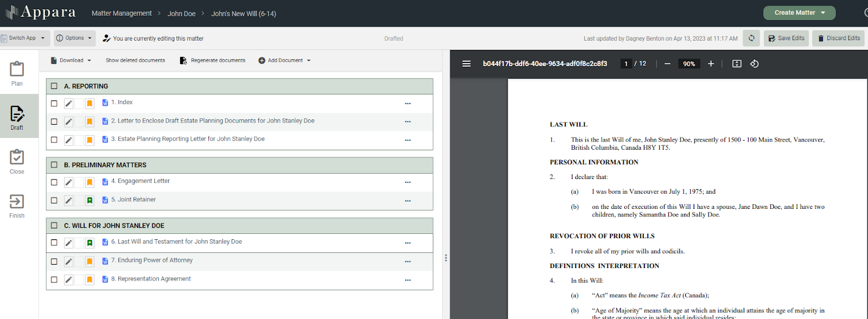The image size is (868, 319).
Task: Click the refresh sync icon
Action: click(x=751, y=38)
